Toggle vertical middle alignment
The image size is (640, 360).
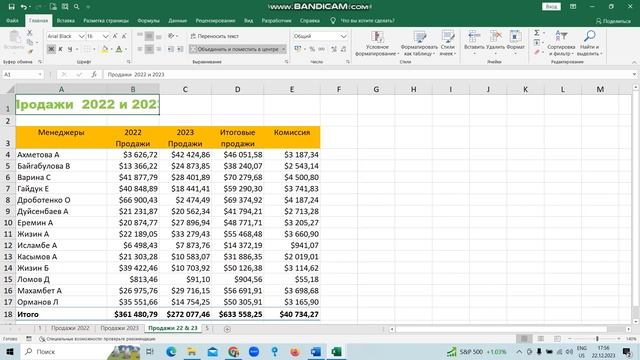click(149, 36)
